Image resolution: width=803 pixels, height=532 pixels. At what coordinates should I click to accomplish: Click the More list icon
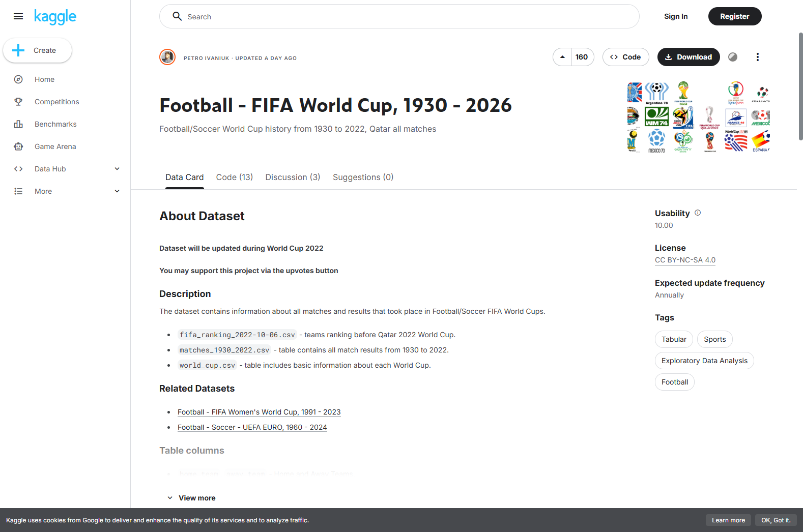(18, 191)
